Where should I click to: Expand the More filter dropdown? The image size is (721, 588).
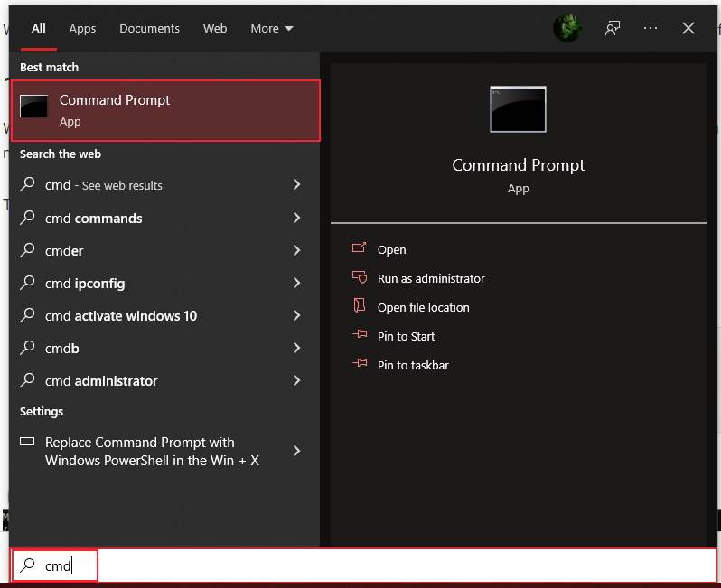272,28
